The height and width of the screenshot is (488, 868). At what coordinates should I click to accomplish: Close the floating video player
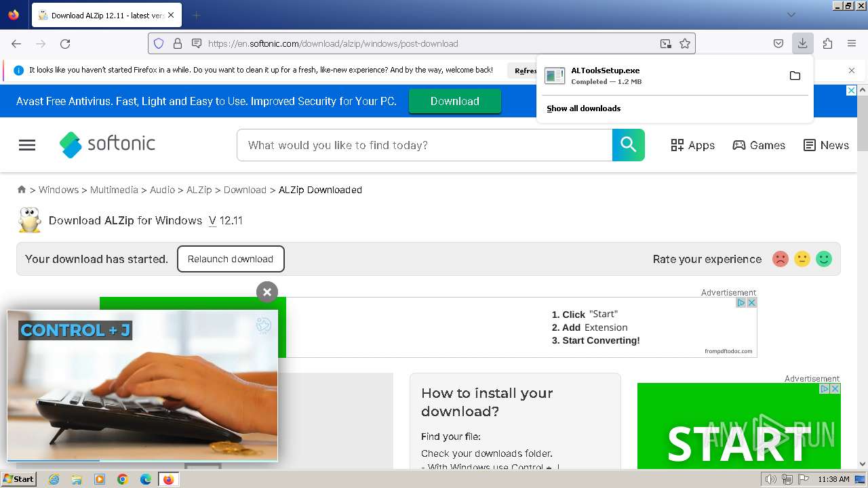coord(267,292)
